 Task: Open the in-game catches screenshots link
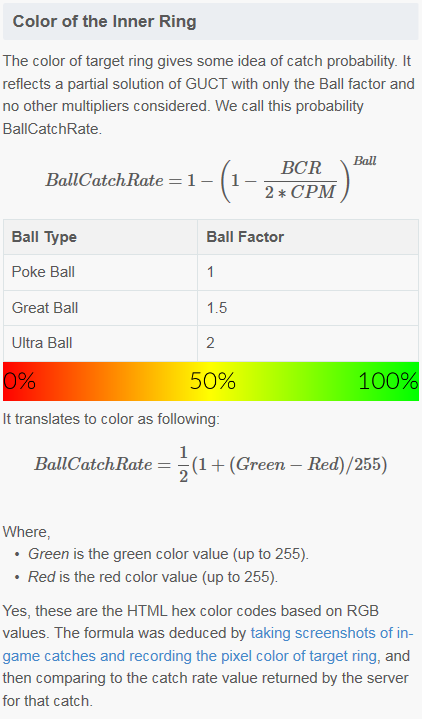(x=208, y=644)
